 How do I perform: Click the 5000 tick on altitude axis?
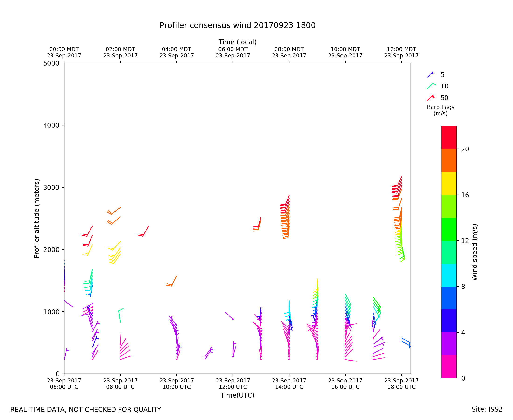pyautogui.click(x=51, y=63)
